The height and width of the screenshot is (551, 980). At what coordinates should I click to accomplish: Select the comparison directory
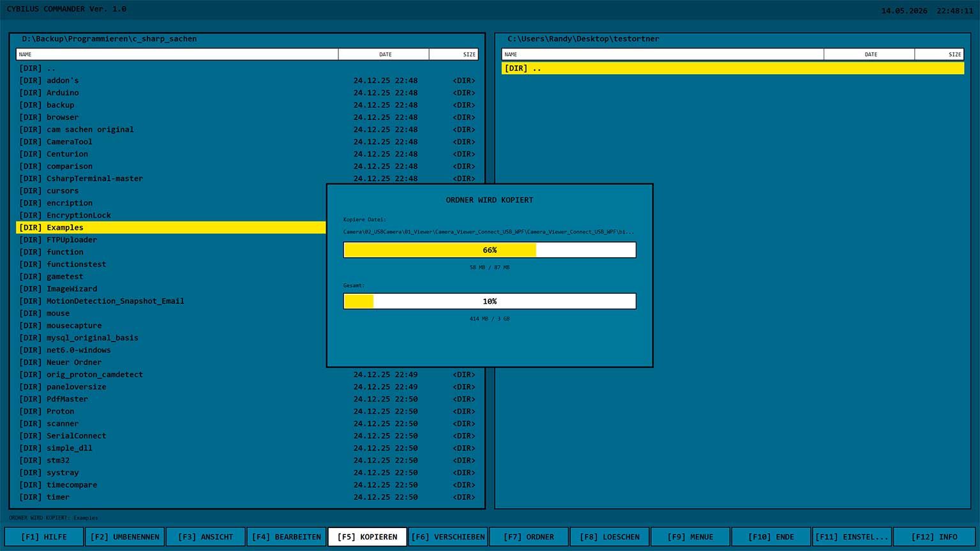(247, 166)
